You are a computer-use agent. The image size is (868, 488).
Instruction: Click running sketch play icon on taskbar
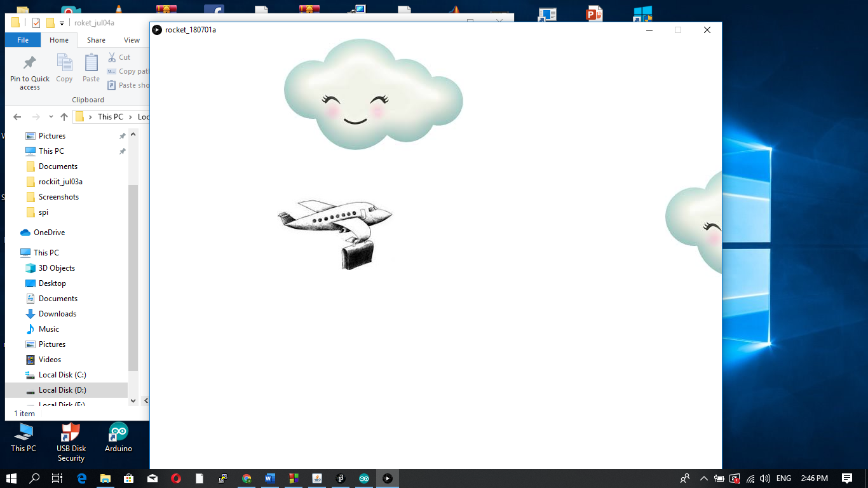click(x=388, y=478)
